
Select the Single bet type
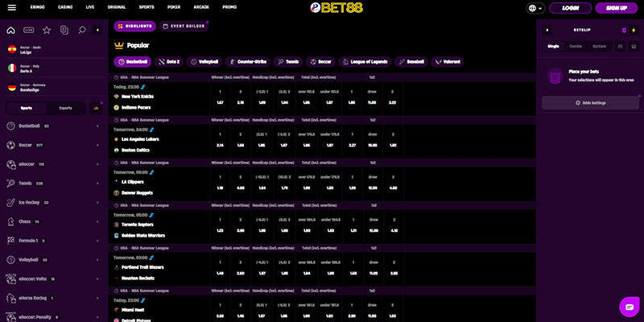pos(553,47)
